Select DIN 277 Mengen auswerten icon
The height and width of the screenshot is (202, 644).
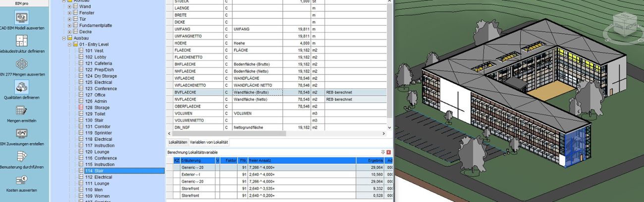pos(22,64)
